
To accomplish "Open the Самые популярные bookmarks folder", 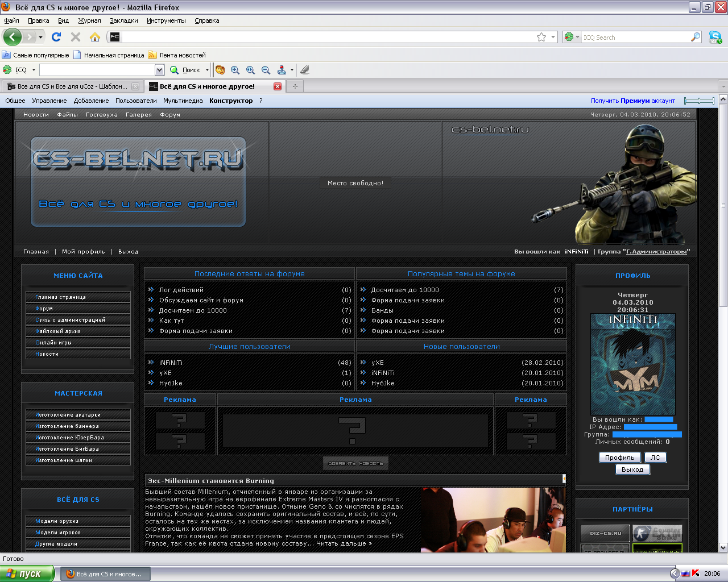I will (35, 55).
